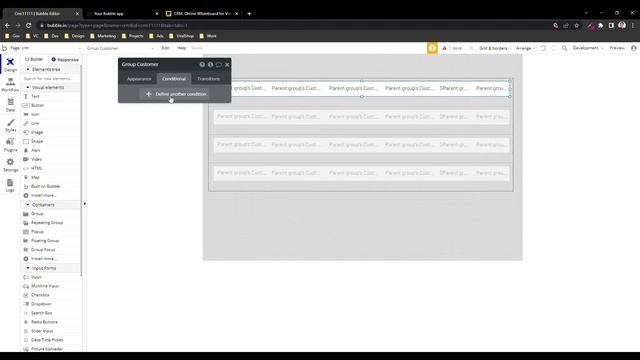
Task: Open the Edit menu
Action: (165, 48)
